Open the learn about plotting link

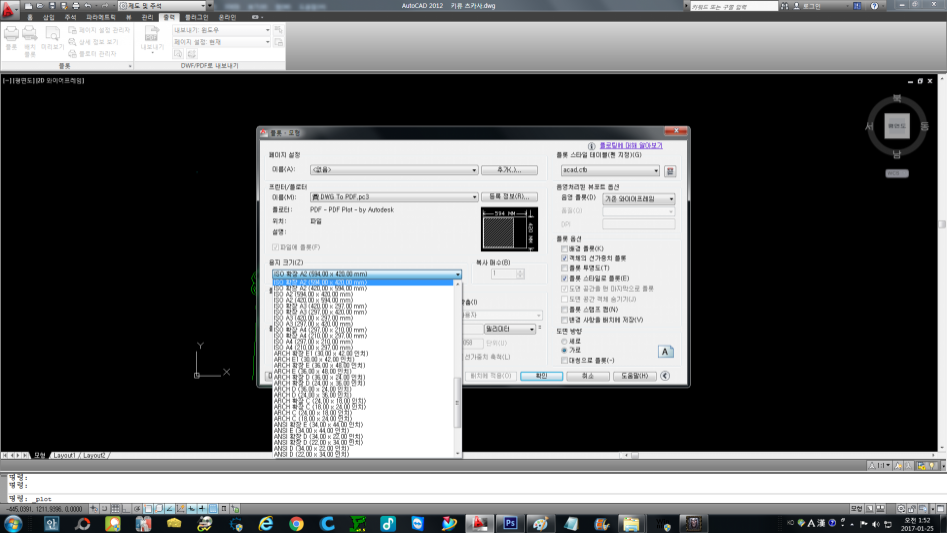coord(631,146)
